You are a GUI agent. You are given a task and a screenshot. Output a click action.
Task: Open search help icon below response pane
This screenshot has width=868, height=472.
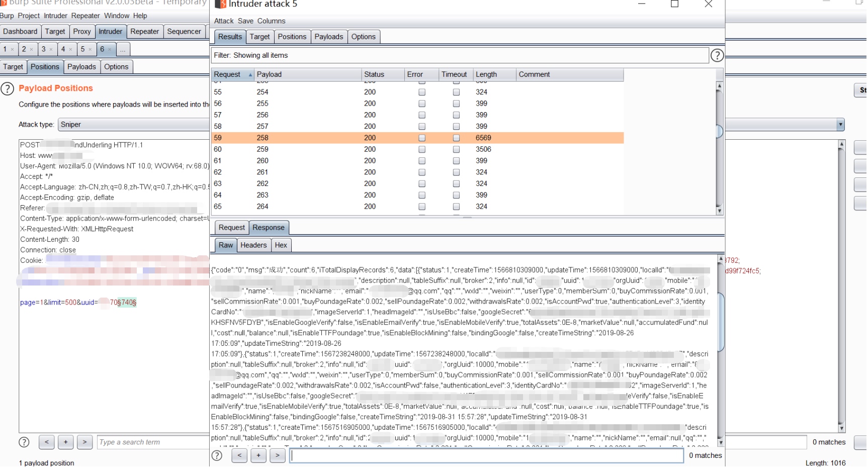click(x=217, y=455)
